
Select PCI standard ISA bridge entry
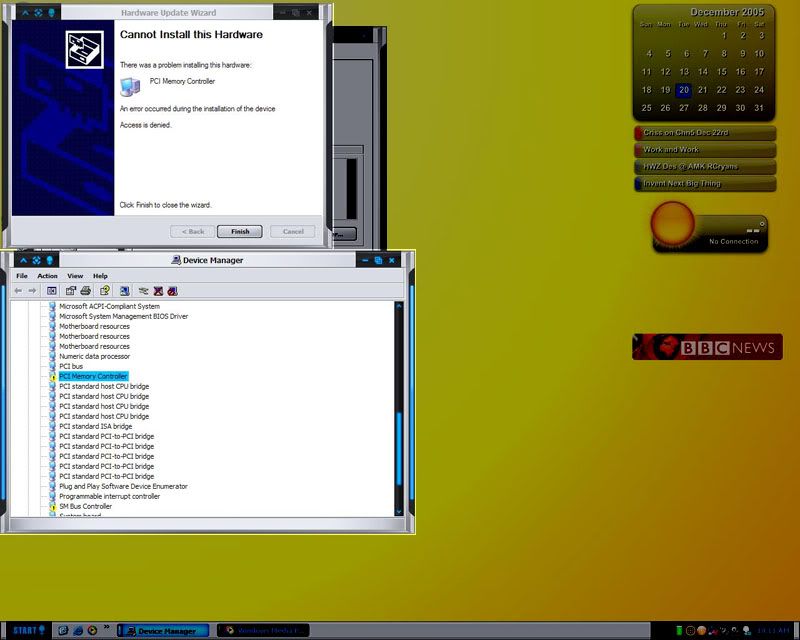tap(95, 427)
